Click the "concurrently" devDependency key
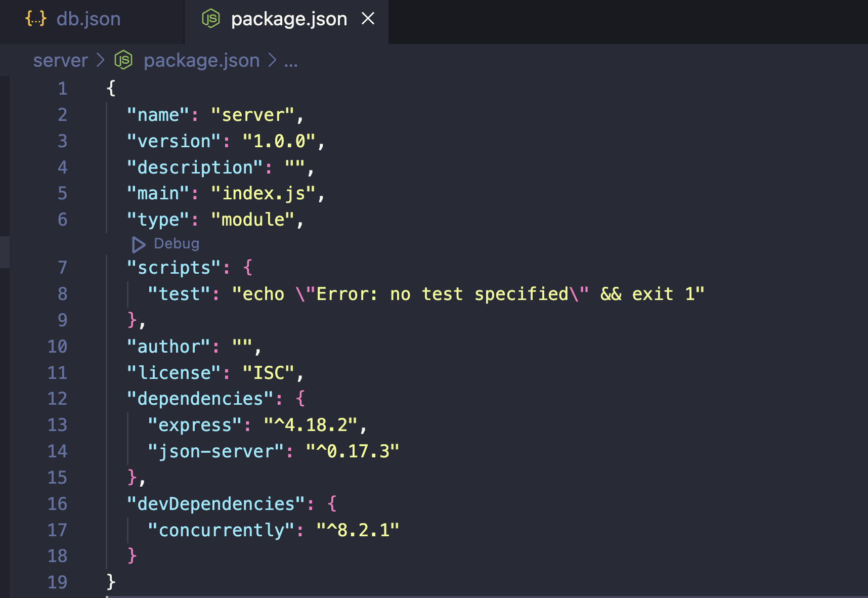 [x=221, y=530]
